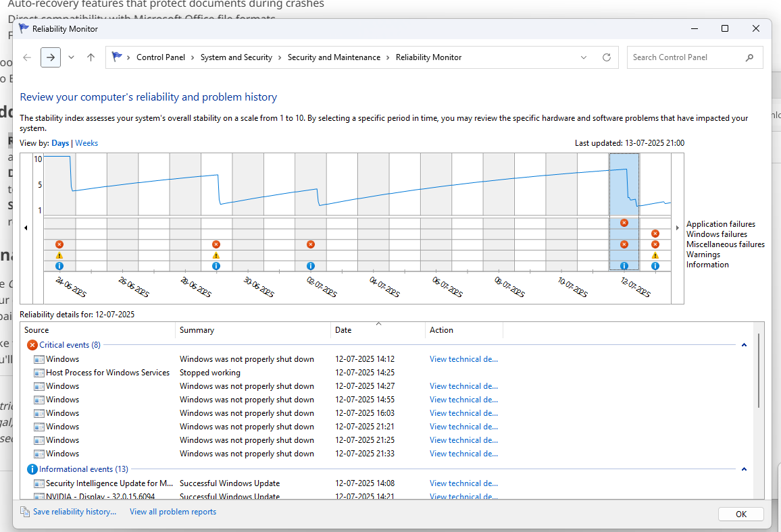781x532 pixels.
Task: Click warning icon near 29-06-2025
Action: (216, 255)
